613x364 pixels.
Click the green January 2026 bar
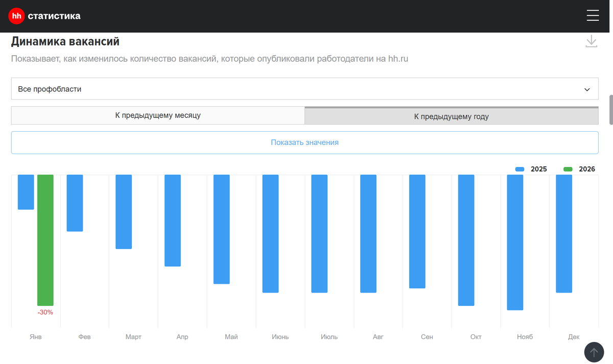coord(45,240)
